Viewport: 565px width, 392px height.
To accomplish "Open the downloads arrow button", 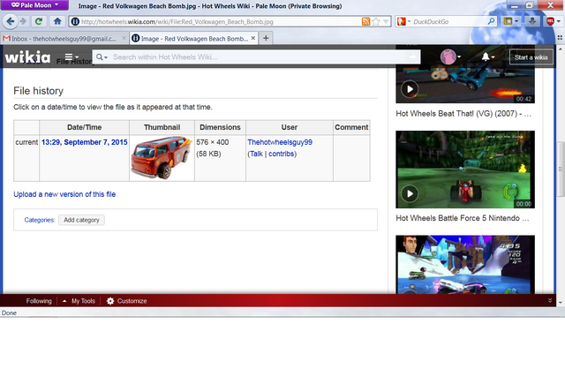I will point(532,21).
